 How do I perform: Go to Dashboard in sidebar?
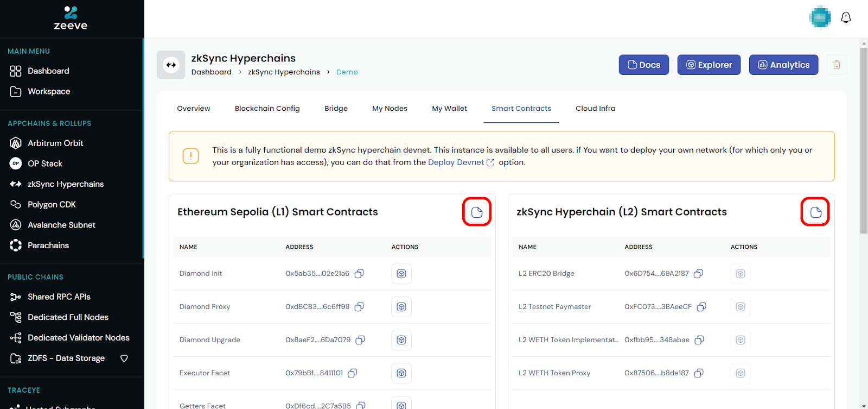coord(48,71)
